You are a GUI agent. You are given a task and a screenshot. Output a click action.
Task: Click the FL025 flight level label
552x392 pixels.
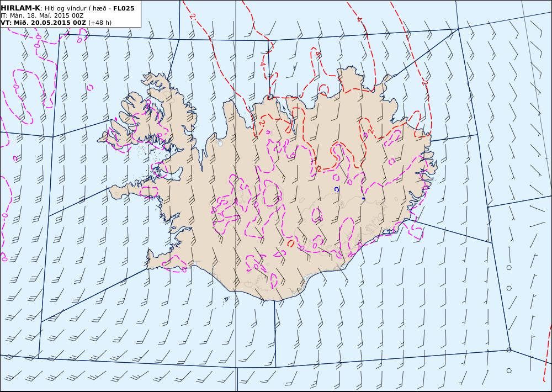point(124,8)
